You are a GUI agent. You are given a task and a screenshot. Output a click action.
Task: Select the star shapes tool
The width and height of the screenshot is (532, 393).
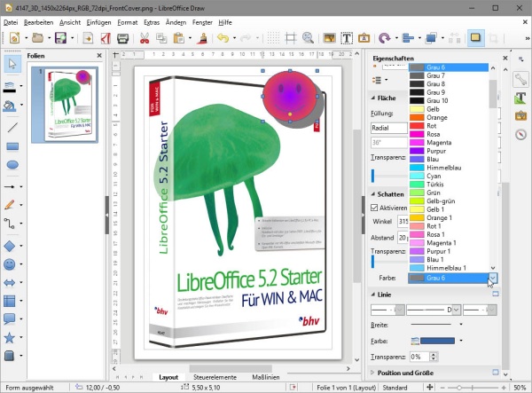10,337
